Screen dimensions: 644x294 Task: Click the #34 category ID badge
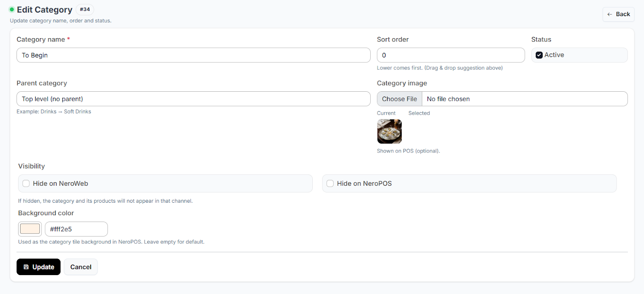point(85,9)
